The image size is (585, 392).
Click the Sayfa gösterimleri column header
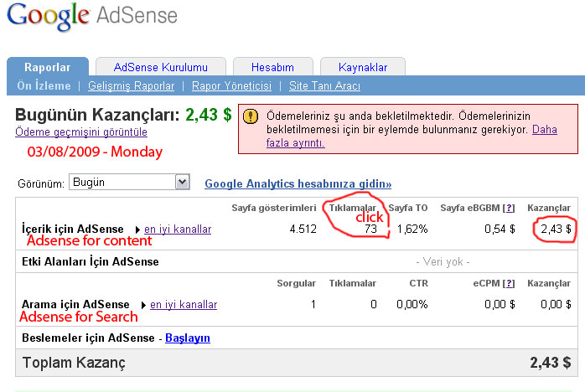pyautogui.click(x=274, y=208)
